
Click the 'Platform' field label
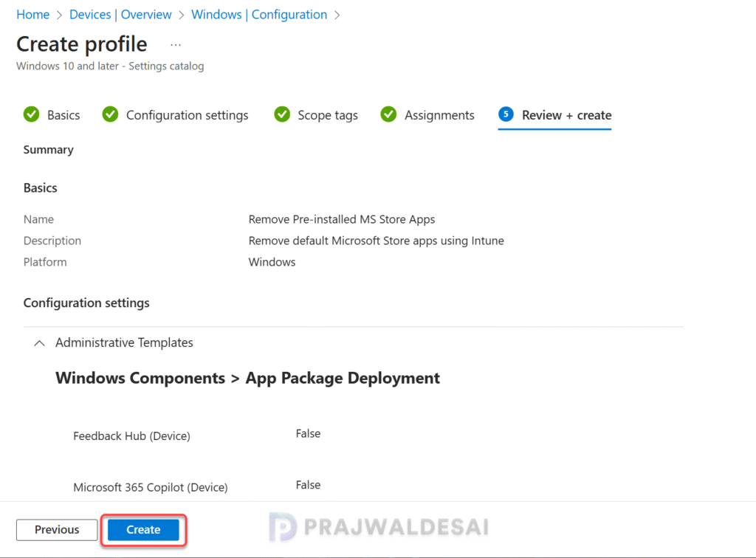[x=45, y=262]
